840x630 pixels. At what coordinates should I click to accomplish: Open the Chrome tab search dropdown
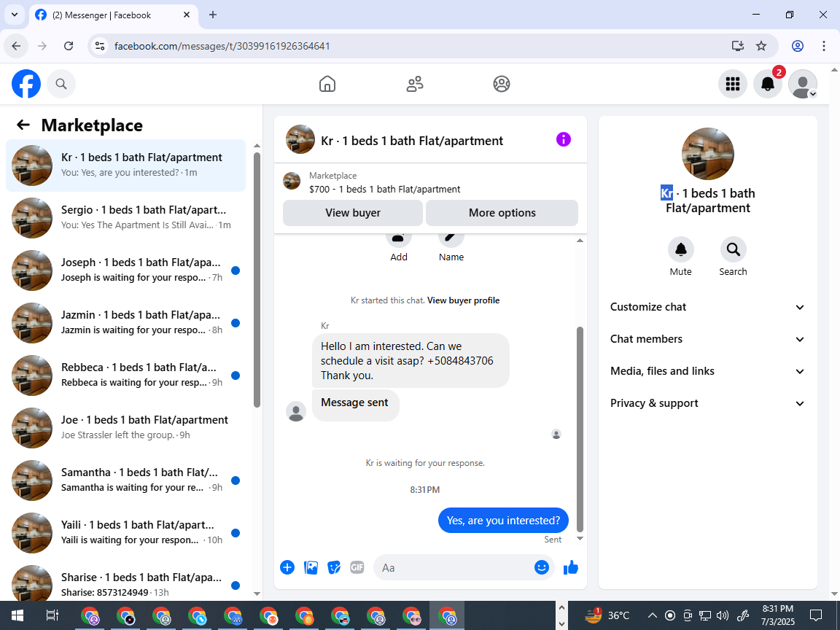pyautogui.click(x=15, y=15)
